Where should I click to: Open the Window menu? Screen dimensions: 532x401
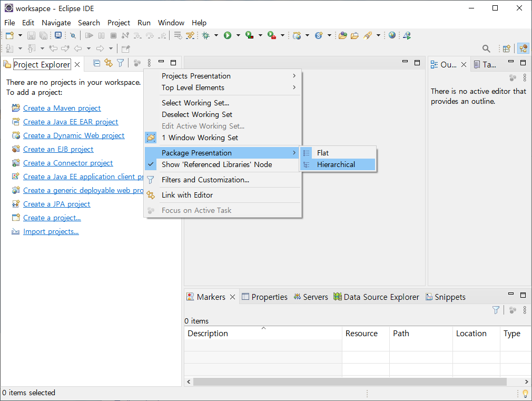click(171, 23)
